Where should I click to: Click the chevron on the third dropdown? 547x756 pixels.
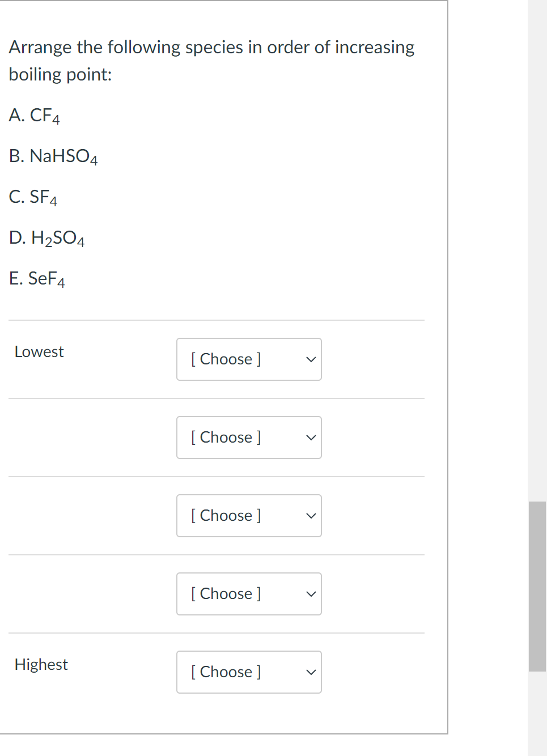point(311,516)
